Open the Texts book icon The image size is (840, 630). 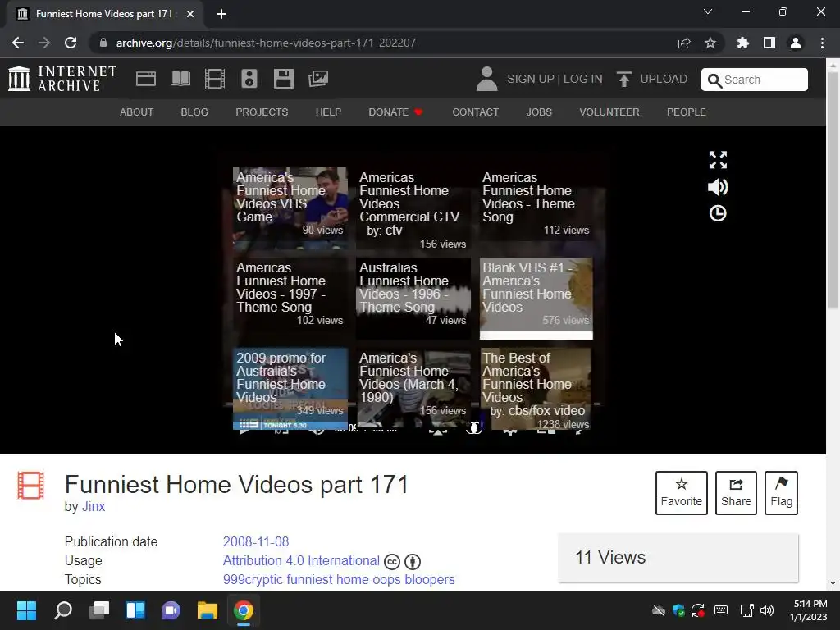coord(180,79)
